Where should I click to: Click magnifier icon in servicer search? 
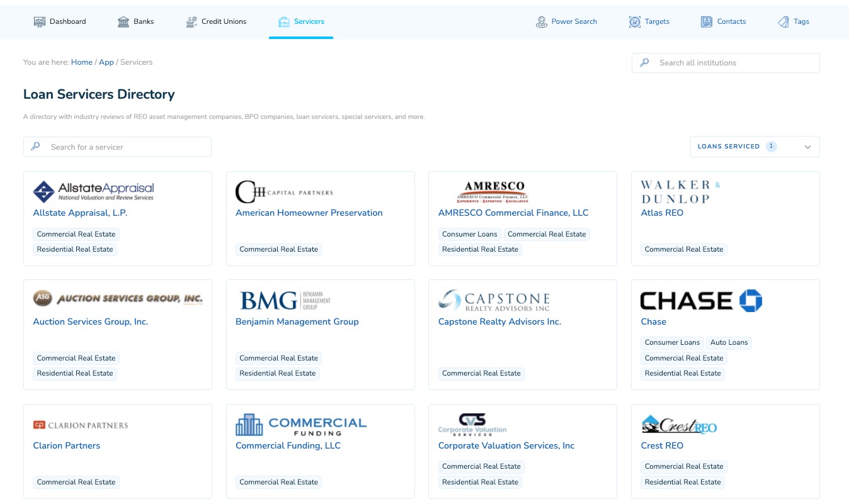[36, 147]
